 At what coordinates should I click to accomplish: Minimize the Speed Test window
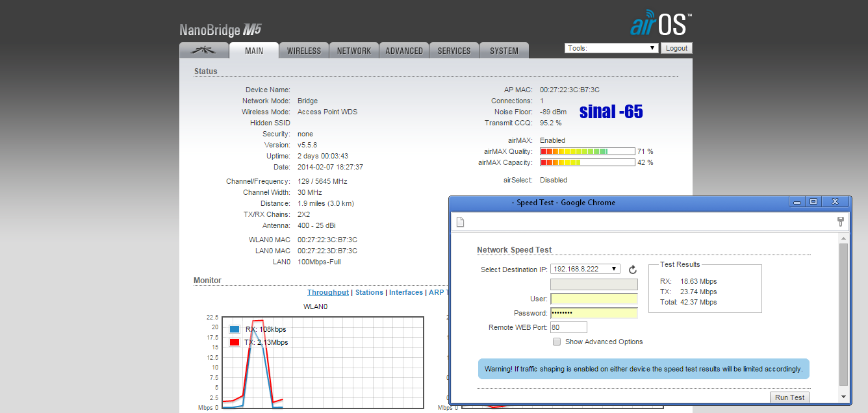coord(798,202)
